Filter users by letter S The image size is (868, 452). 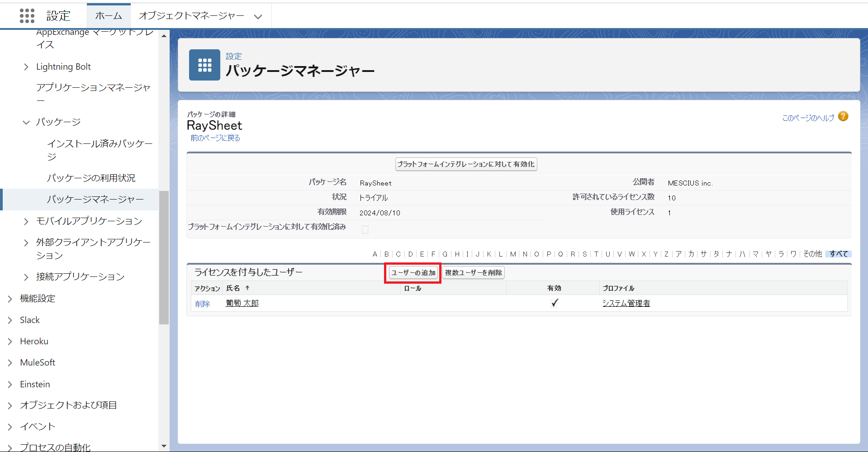584,254
